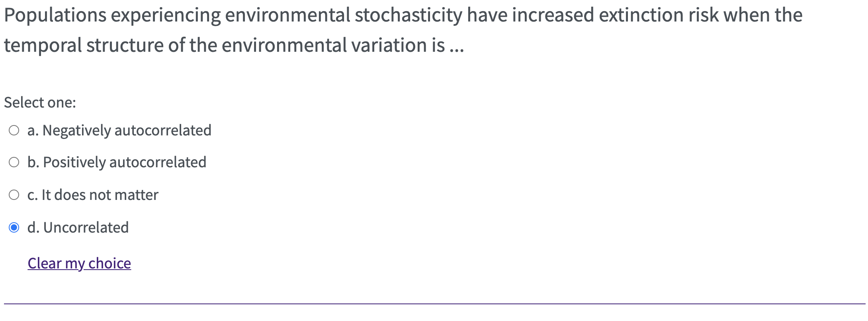
Task: Select option a, Negatively autocorrelated
Action: [x=14, y=129]
